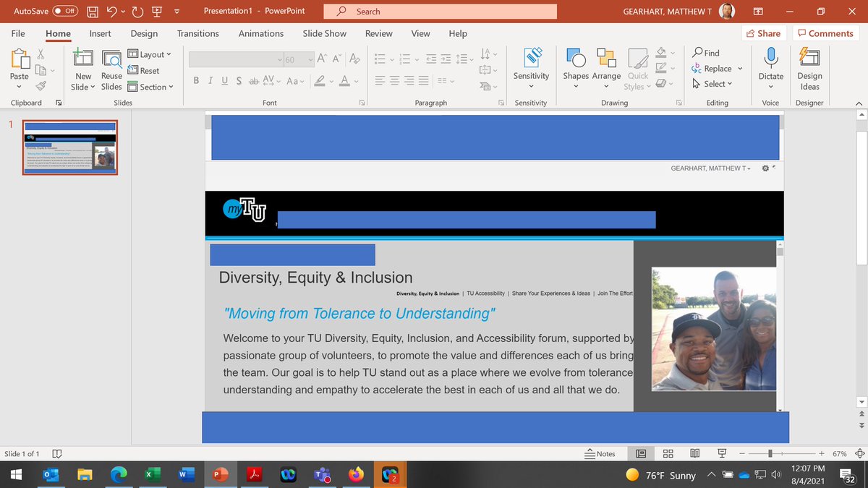The width and height of the screenshot is (868, 488).
Task: Click text highlight color swatch
Action: point(320,81)
